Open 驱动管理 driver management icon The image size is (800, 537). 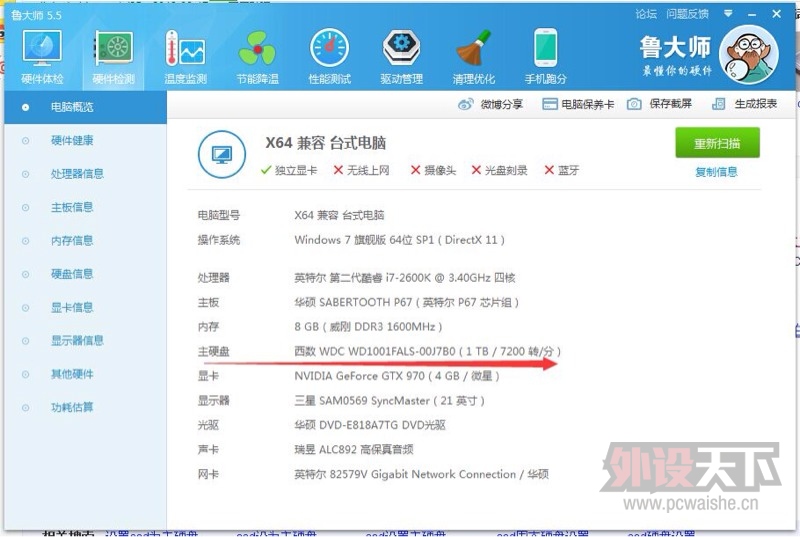(x=402, y=48)
